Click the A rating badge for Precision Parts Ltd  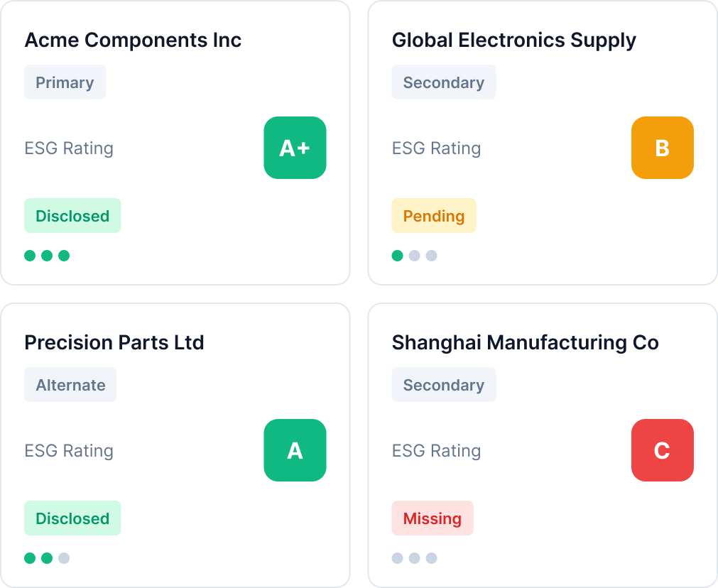[x=295, y=450]
